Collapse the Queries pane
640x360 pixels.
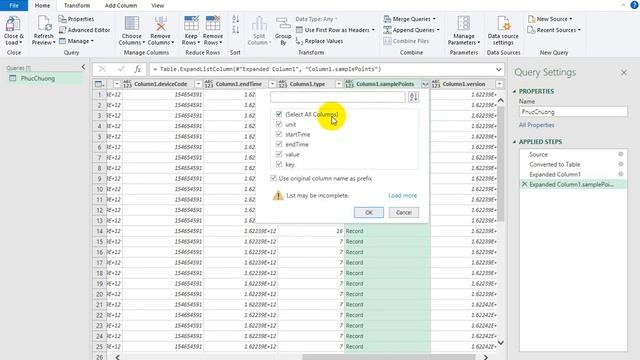tap(83, 67)
